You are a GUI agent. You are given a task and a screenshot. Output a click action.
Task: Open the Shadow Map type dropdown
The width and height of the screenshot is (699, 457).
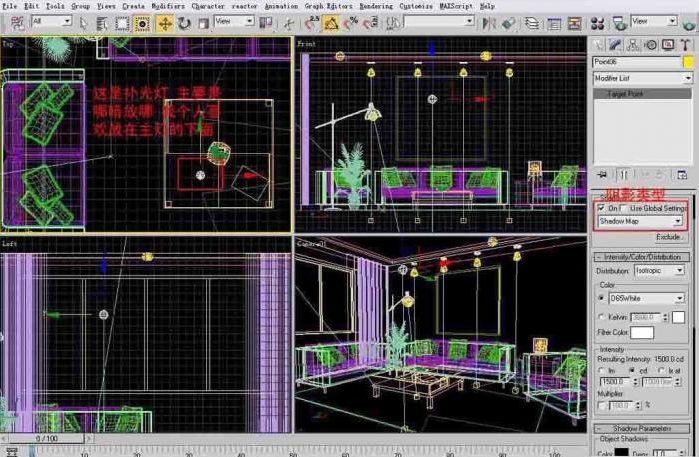tap(640, 221)
